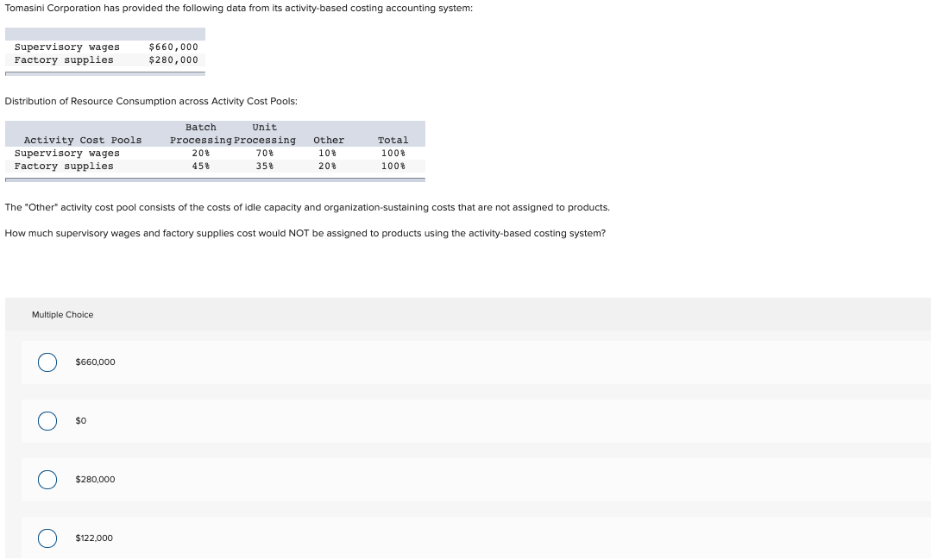The image size is (931, 560).
Task: Click the $280,000 answer label
Action: (x=95, y=479)
